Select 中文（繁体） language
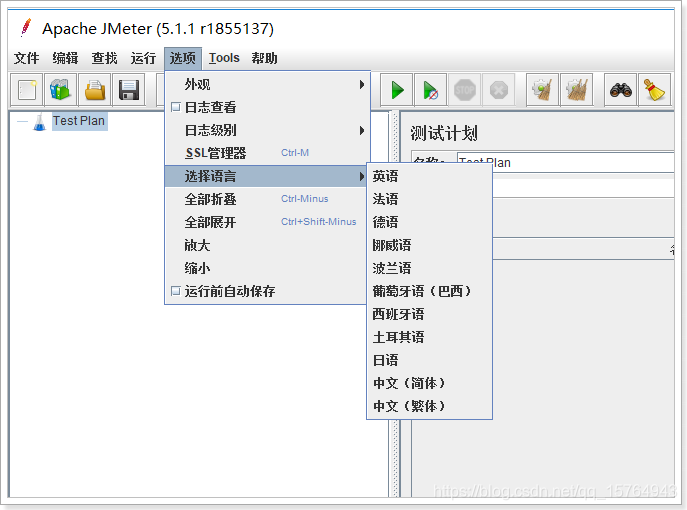 click(x=429, y=406)
